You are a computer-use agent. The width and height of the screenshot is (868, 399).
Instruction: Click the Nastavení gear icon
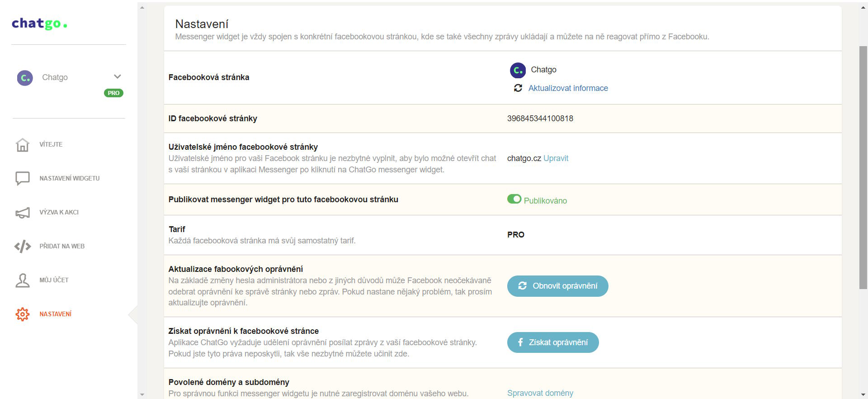point(23,314)
